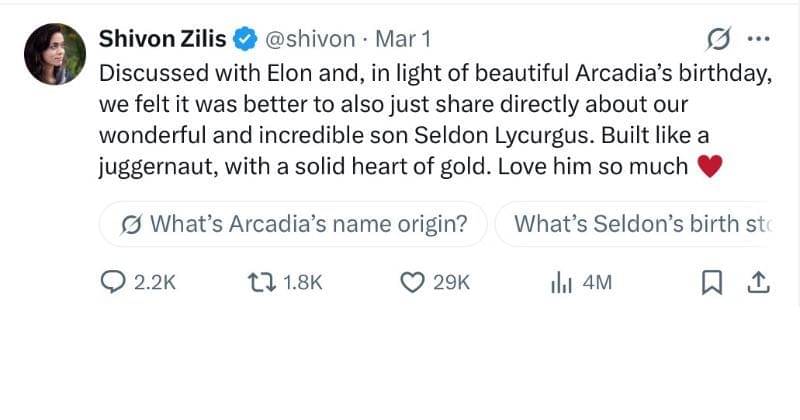Like the post with heart icon

click(x=412, y=283)
